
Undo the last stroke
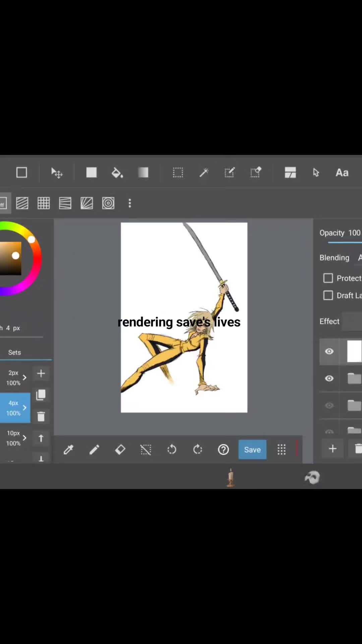[x=172, y=449]
